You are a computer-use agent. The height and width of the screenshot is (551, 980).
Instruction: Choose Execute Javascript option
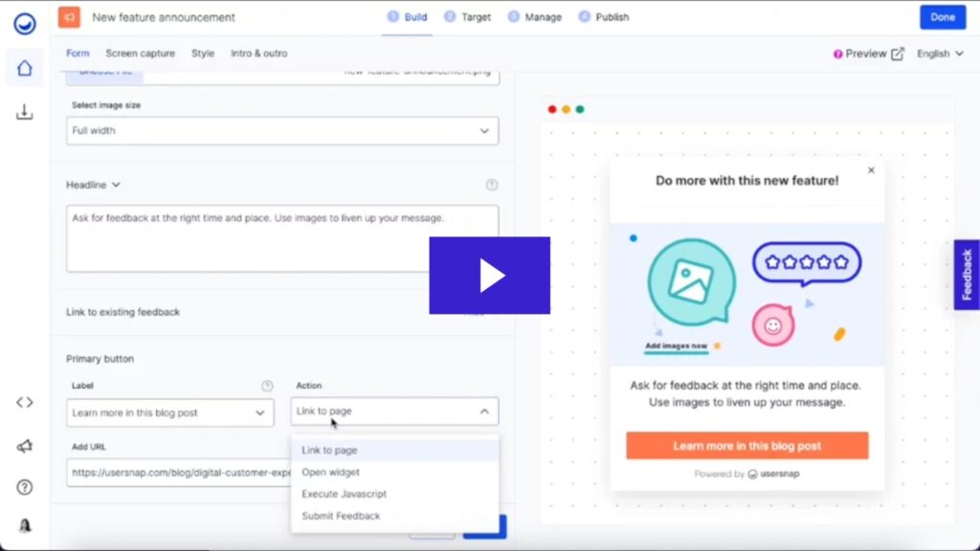(345, 495)
